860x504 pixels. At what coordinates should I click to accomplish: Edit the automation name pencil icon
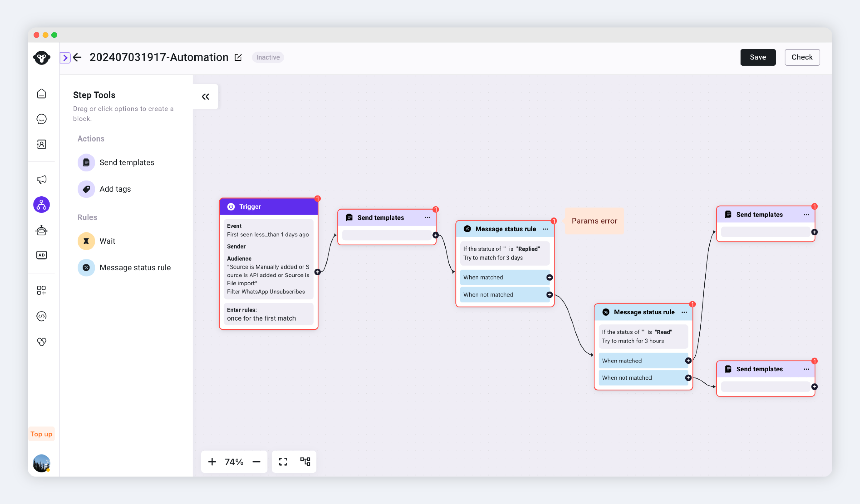(238, 57)
